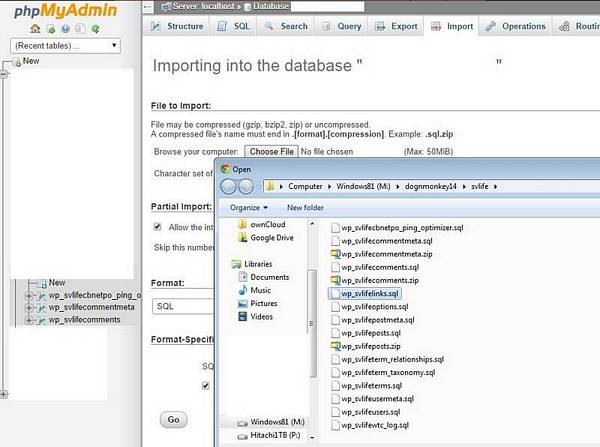Open the Organize dropdown menu
This screenshot has height=447, width=600.
tap(250, 207)
